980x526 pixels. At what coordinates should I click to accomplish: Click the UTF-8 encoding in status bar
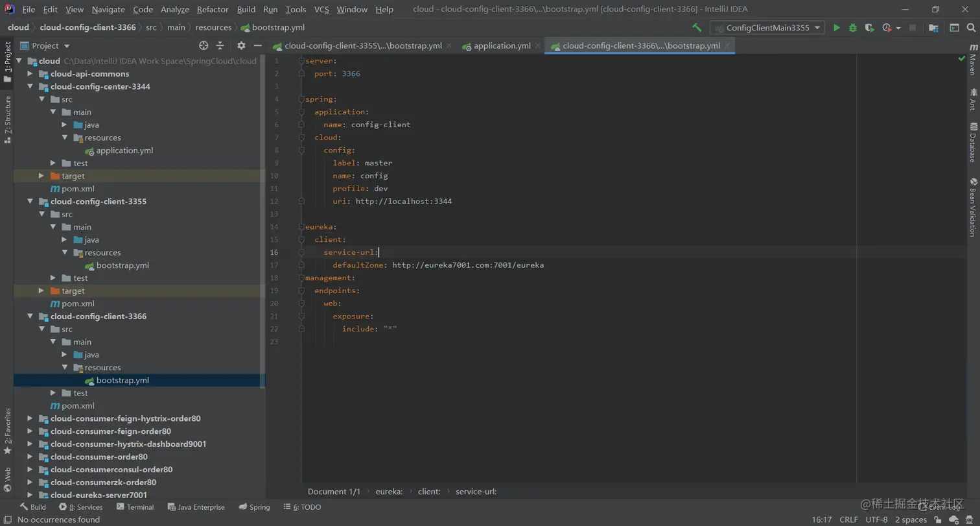(x=876, y=520)
